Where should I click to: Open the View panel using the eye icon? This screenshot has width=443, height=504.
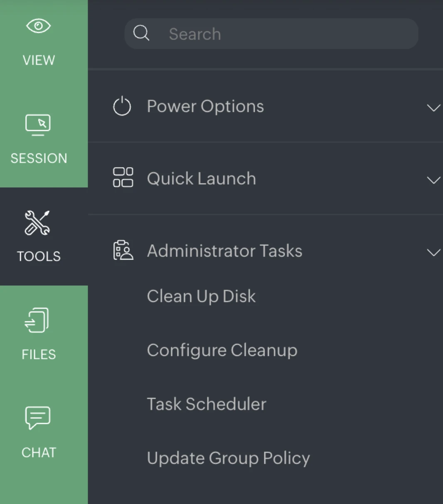pyautogui.click(x=39, y=26)
